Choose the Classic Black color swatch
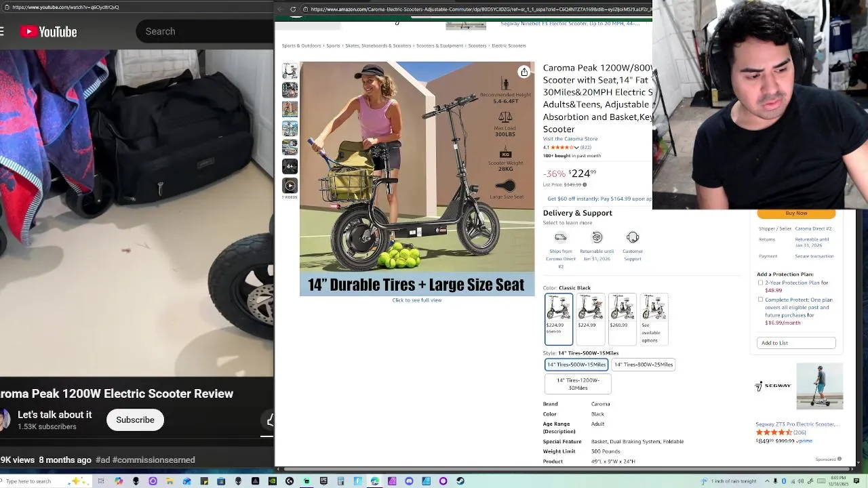 [x=559, y=319]
